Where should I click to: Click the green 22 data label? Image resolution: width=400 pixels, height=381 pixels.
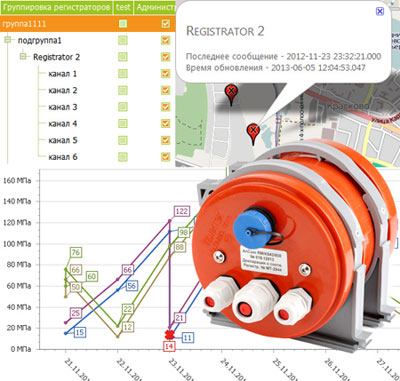pyautogui.click(x=128, y=309)
